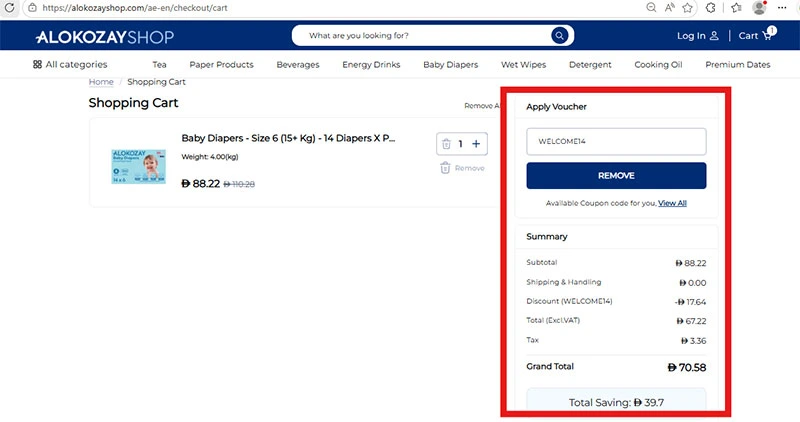The image size is (800, 422).
Task: Click the Tax 3.36 value
Action: [693, 341]
